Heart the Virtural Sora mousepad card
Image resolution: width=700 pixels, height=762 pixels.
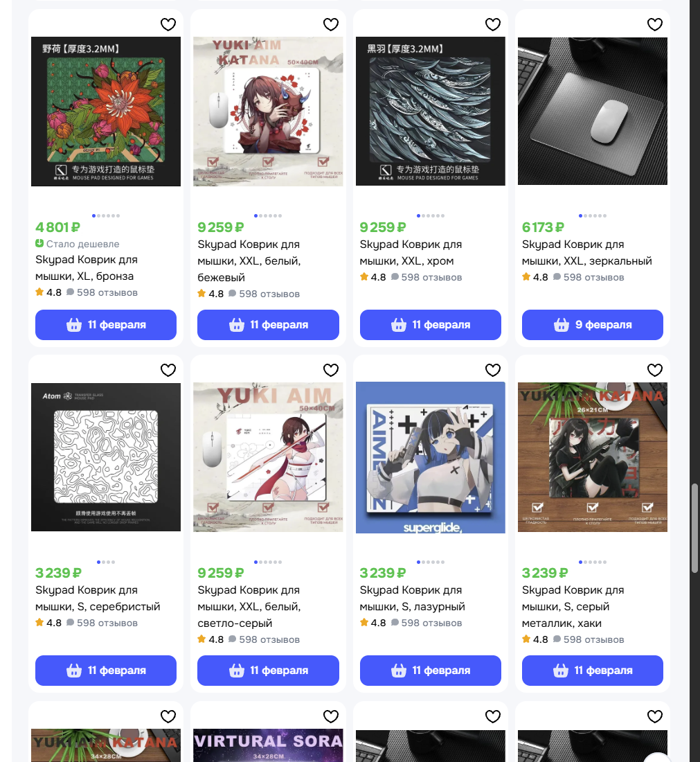pyautogui.click(x=331, y=716)
